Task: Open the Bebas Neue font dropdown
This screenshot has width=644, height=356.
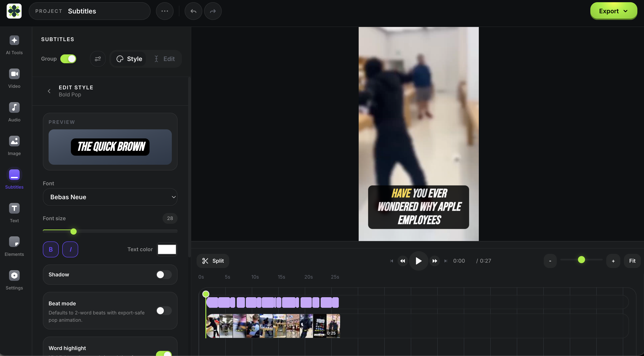Action: [110, 197]
